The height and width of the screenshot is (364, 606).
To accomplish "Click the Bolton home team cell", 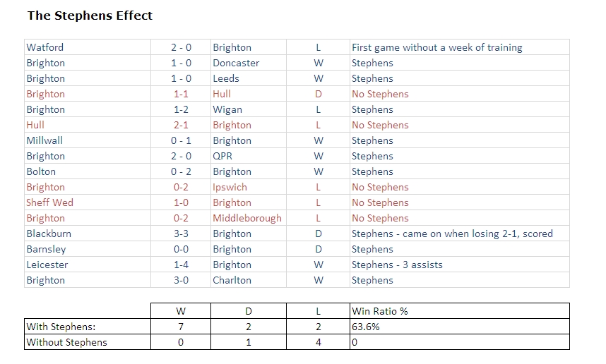I will pyautogui.click(x=88, y=171).
